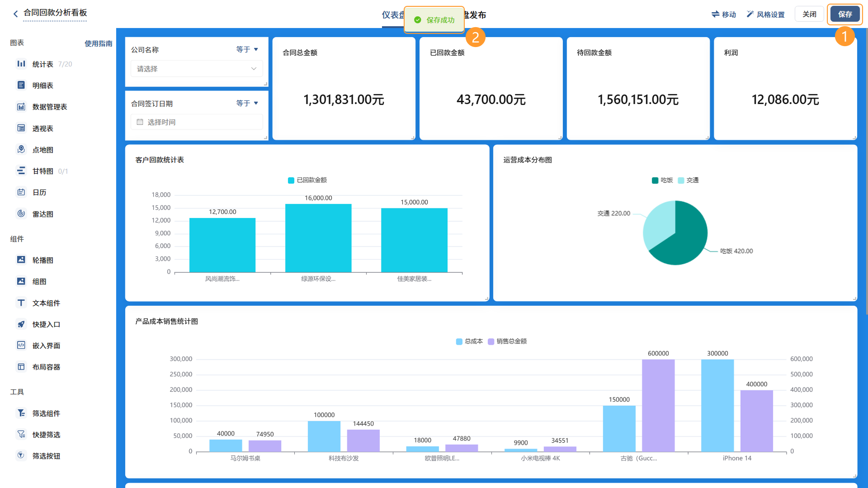868x488 pixels.
Task: Toggle the 已回款金额 legend series
Action: click(307, 180)
